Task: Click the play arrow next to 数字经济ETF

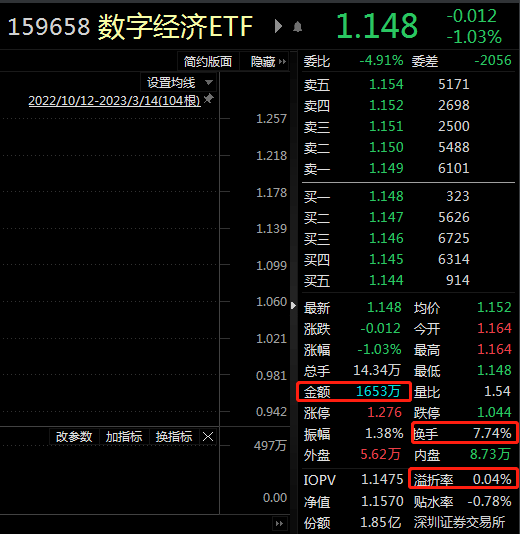Action: pos(278,26)
